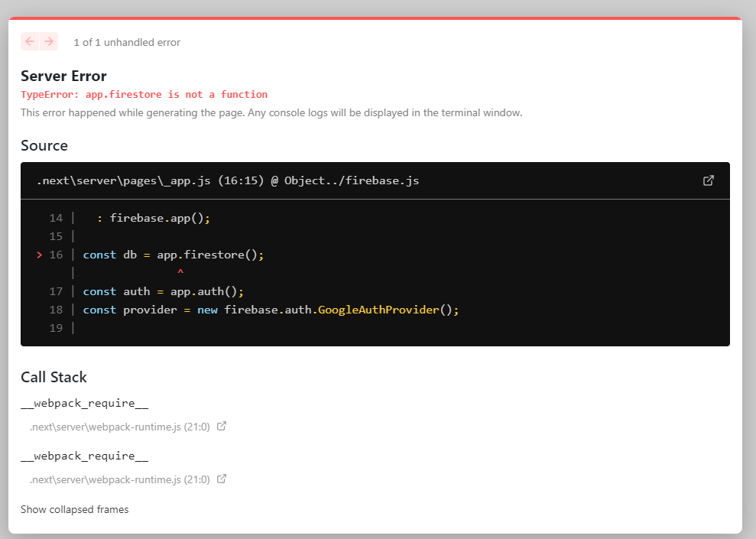Click the '1 of 1 unhandled error' label
Screen dimensions: 756x539
pyautogui.click(x=127, y=43)
